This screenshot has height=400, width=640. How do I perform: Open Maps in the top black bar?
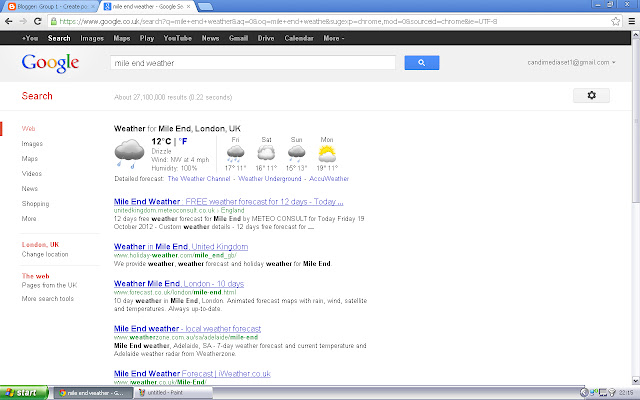click(x=122, y=38)
